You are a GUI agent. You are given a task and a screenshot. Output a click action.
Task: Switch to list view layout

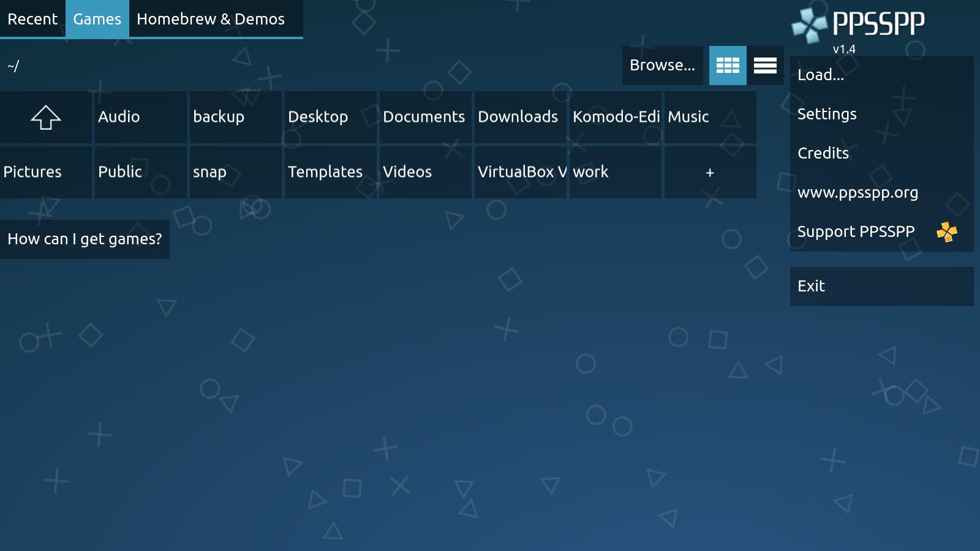(x=765, y=66)
